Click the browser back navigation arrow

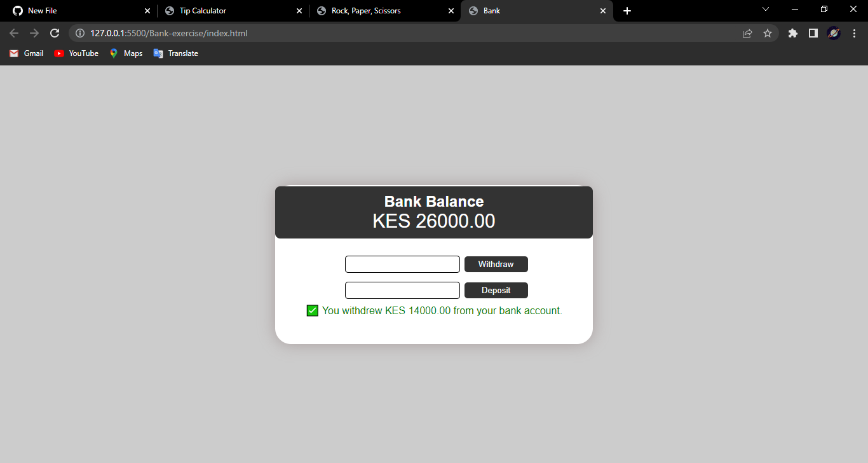pyautogui.click(x=14, y=33)
